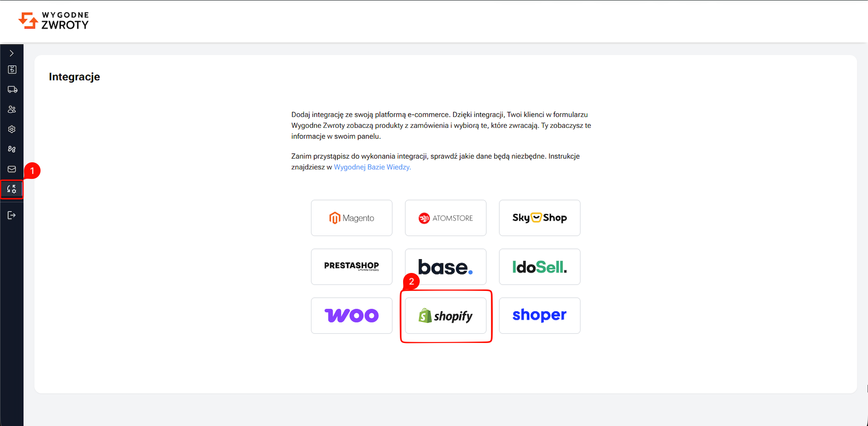The image size is (868, 426).
Task: Open the Wygodnej Bazie Wiedzy link
Action: point(372,167)
